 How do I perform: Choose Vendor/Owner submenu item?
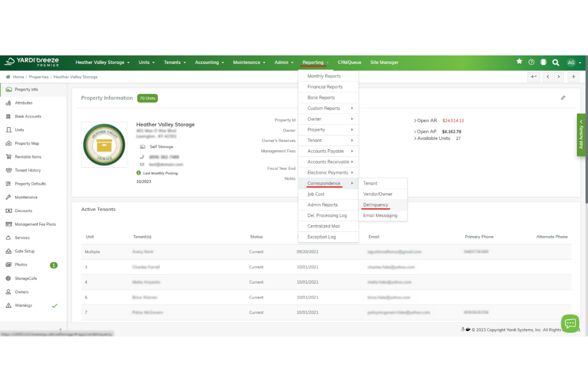point(383,194)
